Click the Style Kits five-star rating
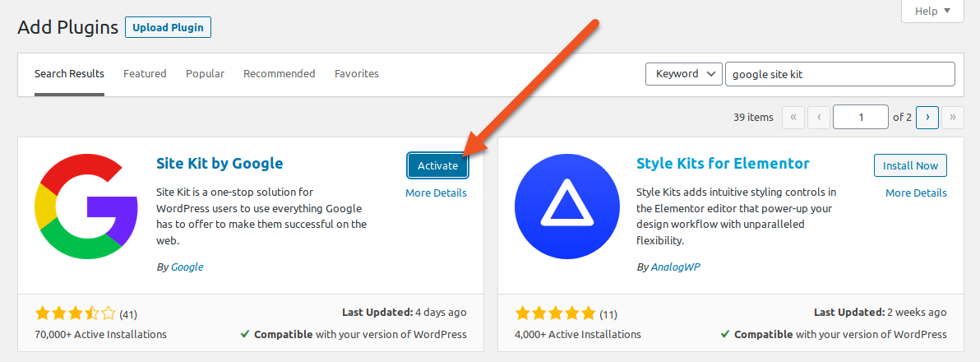Screen dimensions: 980x362 [x=556, y=313]
